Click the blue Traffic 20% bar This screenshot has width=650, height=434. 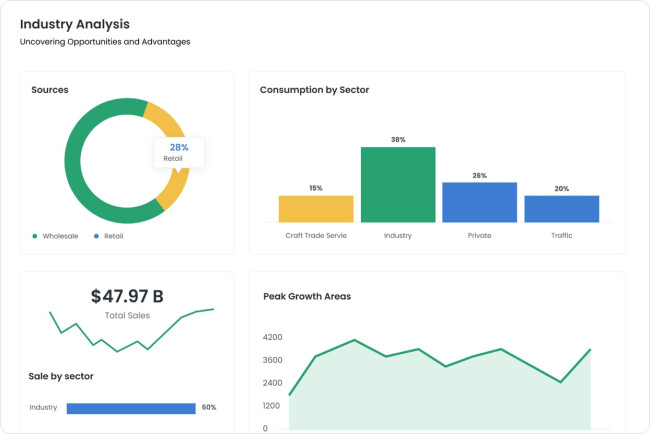coord(562,209)
